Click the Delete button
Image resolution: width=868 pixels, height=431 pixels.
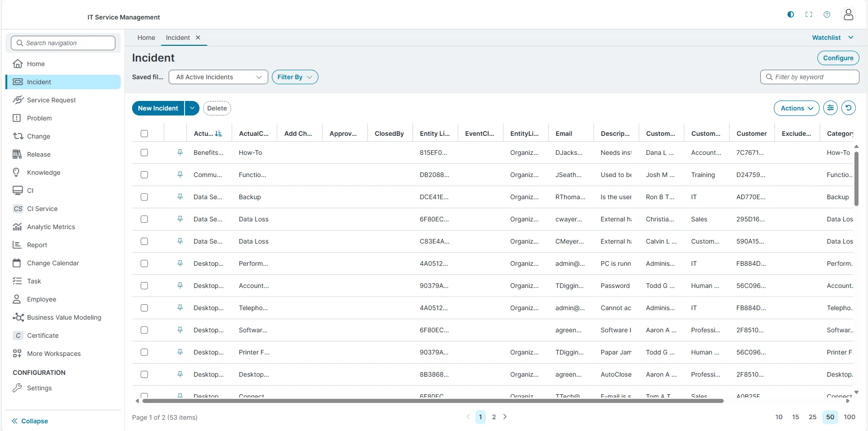point(217,108)
